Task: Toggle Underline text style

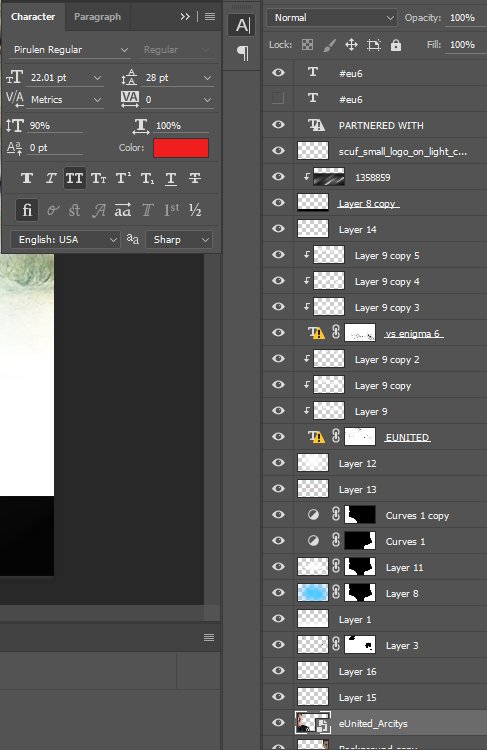Action: [x=171, y=178]
